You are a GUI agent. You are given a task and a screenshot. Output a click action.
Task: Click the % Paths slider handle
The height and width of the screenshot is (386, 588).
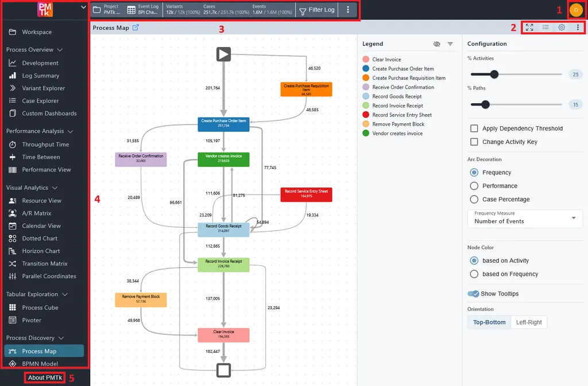click(x=485, y=104)
